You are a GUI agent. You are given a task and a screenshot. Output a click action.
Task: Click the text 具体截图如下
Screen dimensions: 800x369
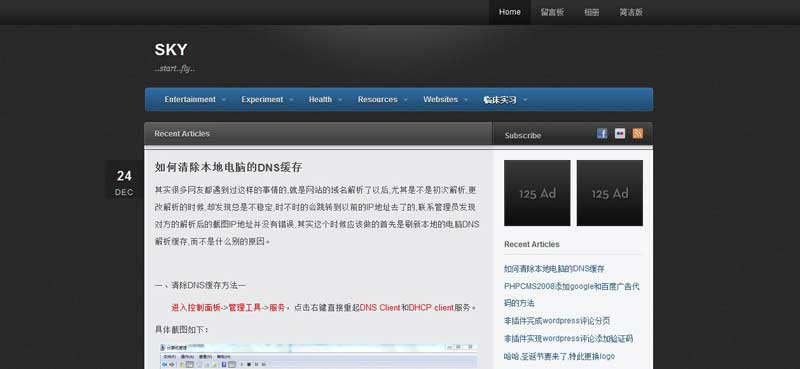click(181, 330)
